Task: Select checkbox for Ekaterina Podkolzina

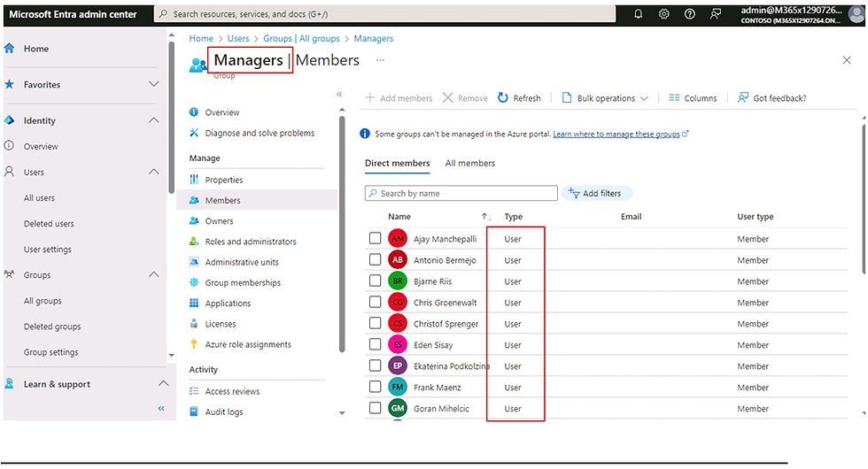Action: (x=375, y=365)
